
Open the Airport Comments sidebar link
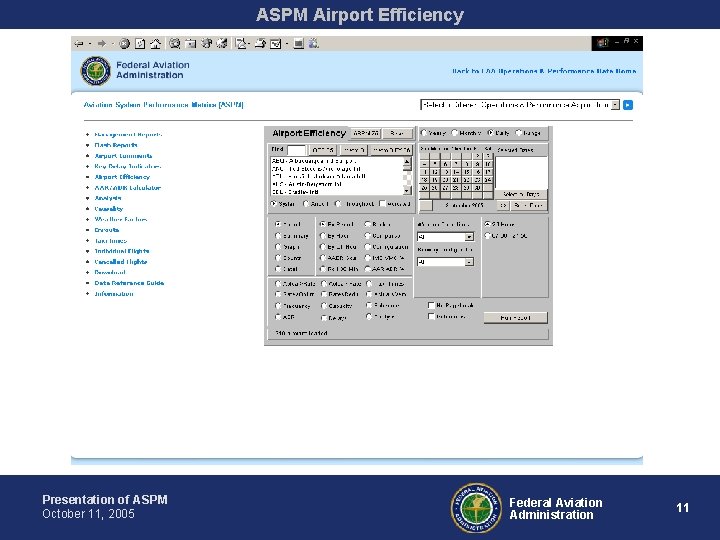point(123,156)
